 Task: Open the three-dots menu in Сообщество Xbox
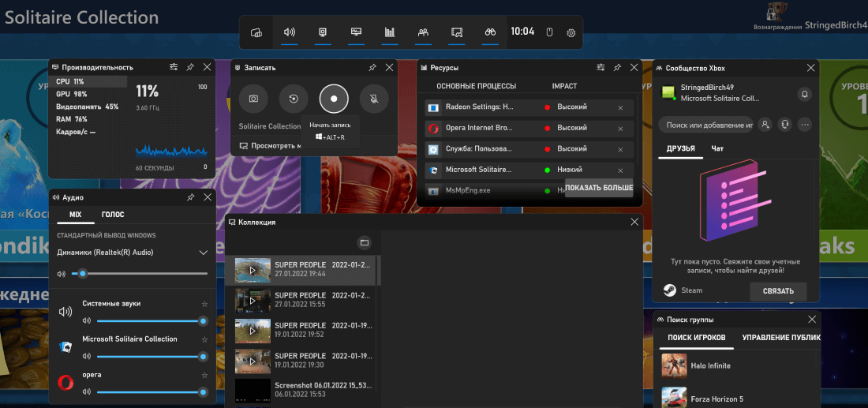805,125
